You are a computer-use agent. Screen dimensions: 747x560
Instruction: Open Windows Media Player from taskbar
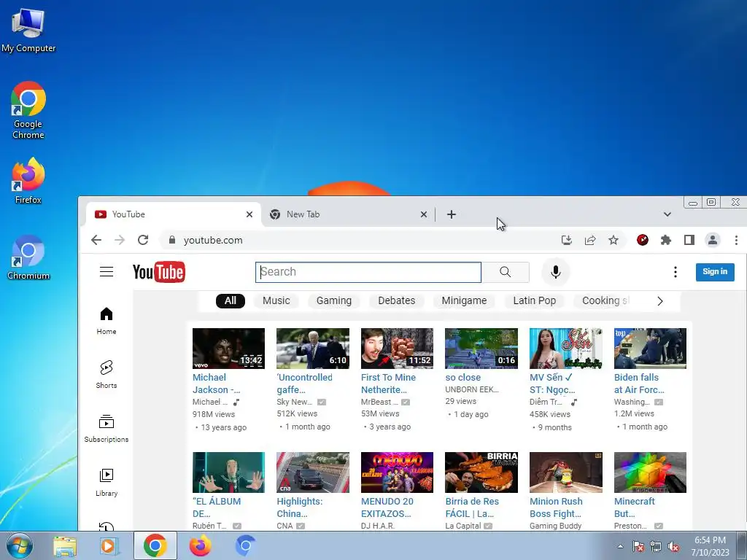109,546
